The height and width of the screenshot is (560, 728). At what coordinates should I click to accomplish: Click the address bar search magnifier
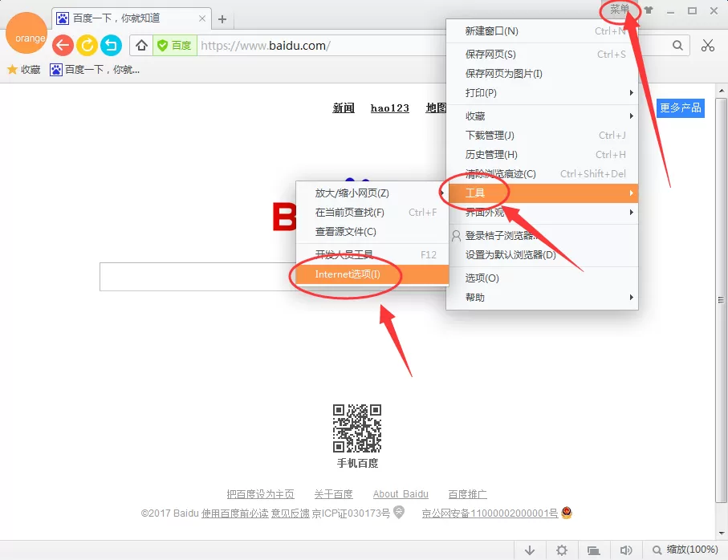(677, 46)
